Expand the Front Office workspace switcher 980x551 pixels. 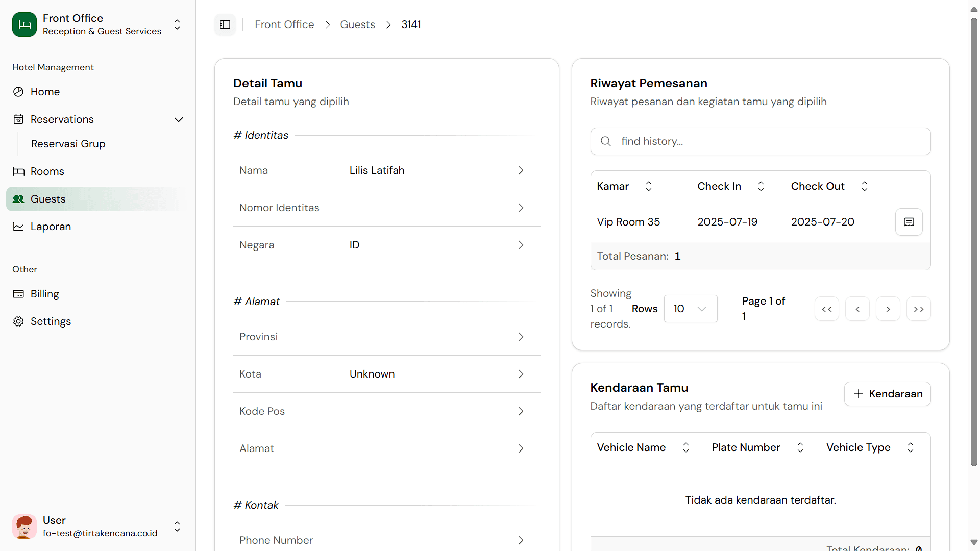(x=177, y=24)
